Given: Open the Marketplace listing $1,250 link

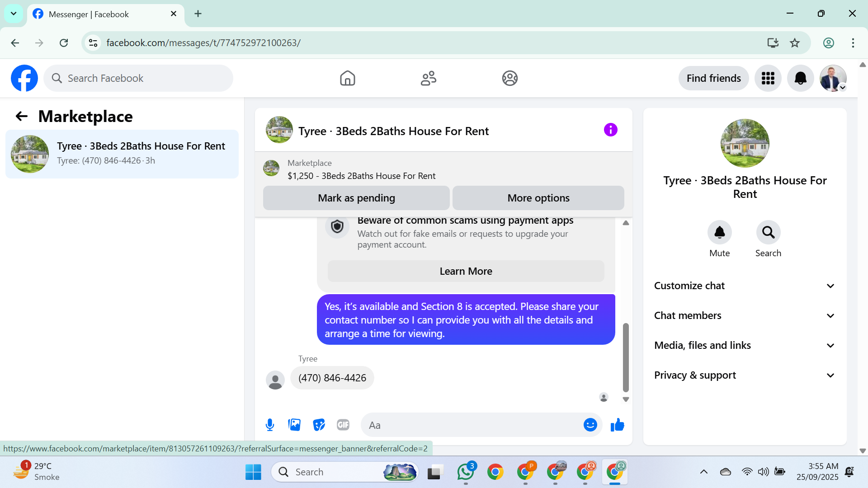Looking at the screenshot, I should click(361, 176).
